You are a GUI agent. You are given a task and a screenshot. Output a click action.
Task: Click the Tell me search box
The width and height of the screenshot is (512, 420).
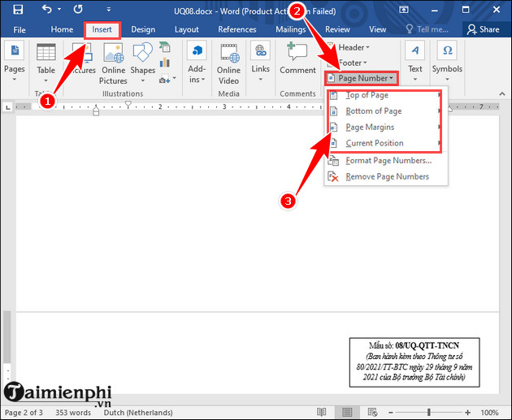click(427, 29)
